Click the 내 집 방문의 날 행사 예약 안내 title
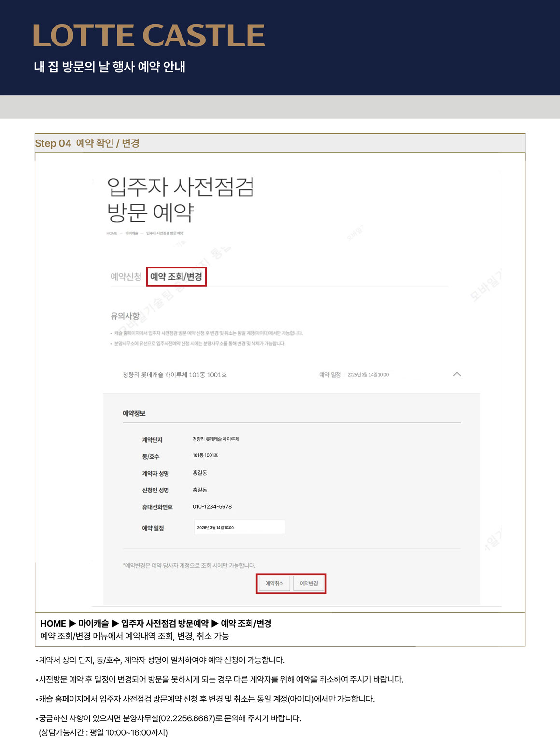The width and height of the screenshot is (560, 744). 110,67
